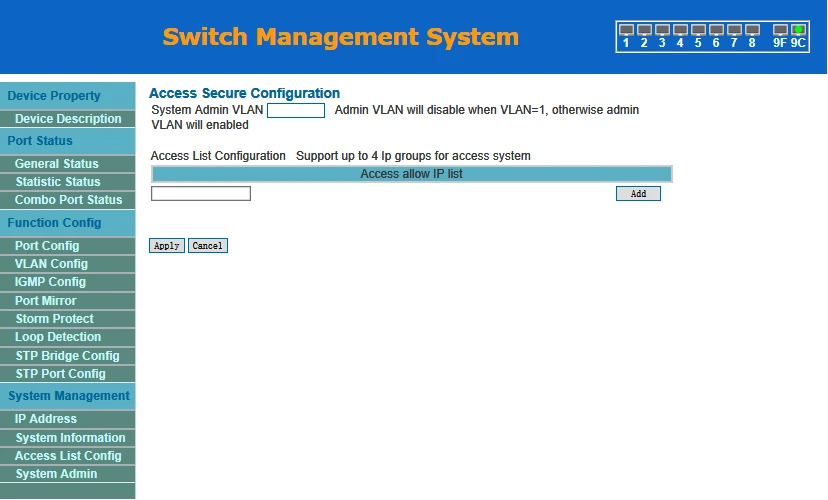Image resolution: width=828 pixels, height=500 pixels.
Task: Open VLAN Config menu item
Action: coord(51,264)
